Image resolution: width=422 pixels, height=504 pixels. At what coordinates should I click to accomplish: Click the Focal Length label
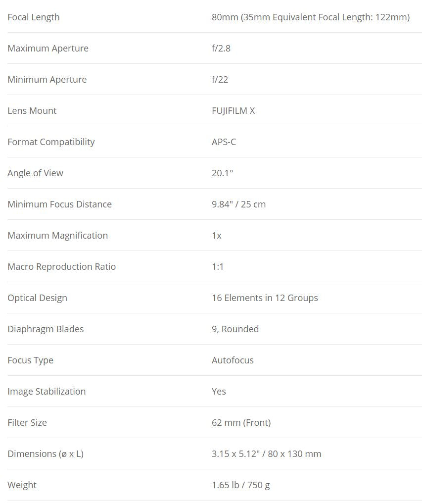coord(34,17)
